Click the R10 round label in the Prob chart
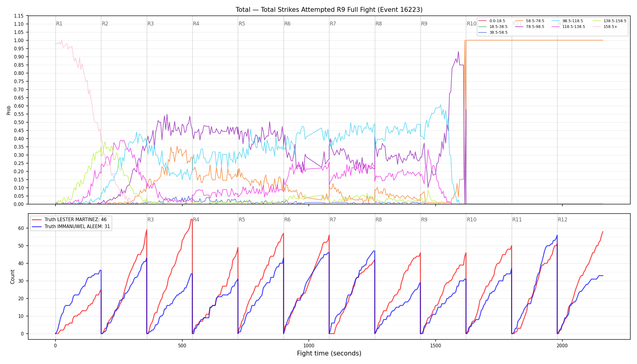Viewport: 637px width, 364px height. 472,24
